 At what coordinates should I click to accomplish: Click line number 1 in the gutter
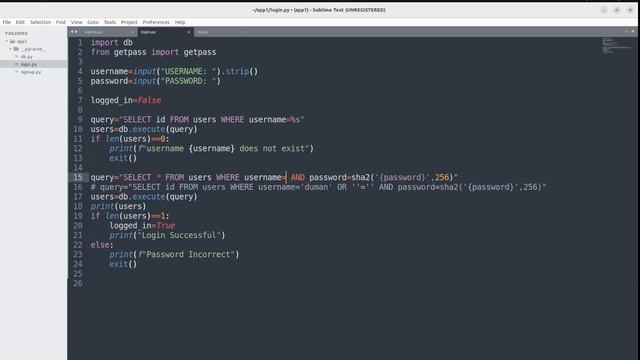80,42
